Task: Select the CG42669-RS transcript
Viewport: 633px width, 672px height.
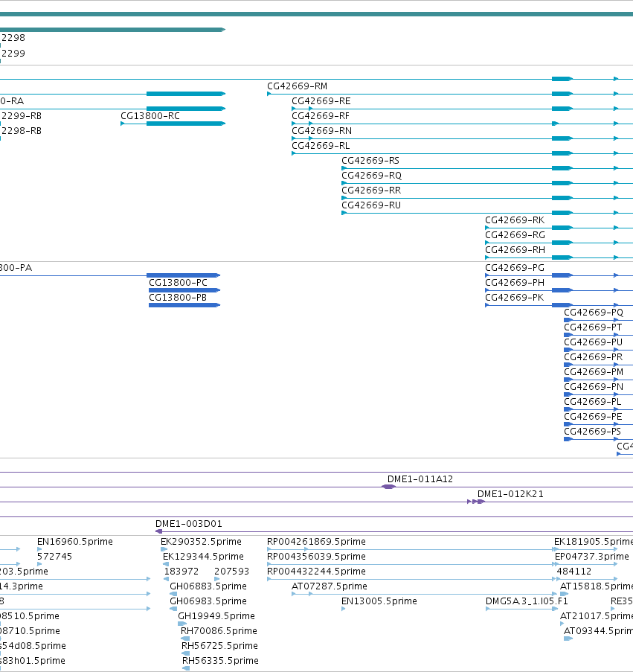Action: 370,161
